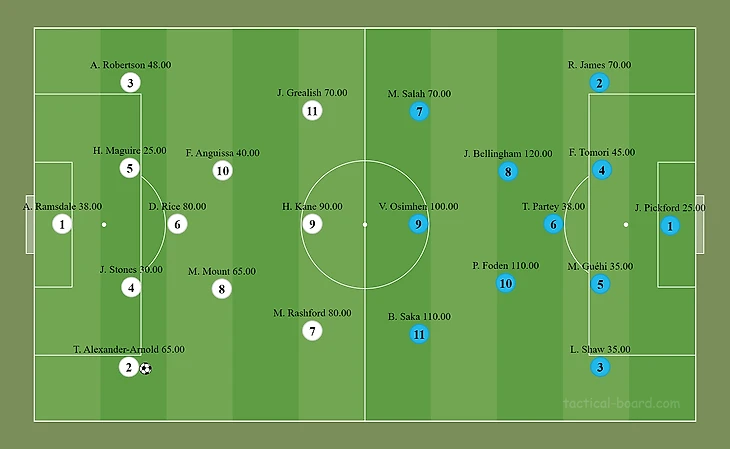The image size is (730, 449).
Task: Select blue player 8 J. Bellingham
Action: pyautogui.click(x=508, y=171)
